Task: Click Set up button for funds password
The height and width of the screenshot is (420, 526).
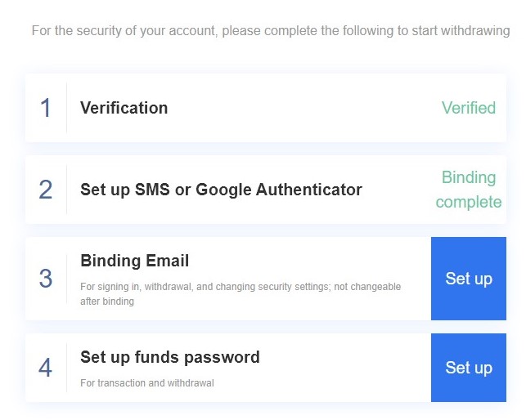Action: [469, 368]
